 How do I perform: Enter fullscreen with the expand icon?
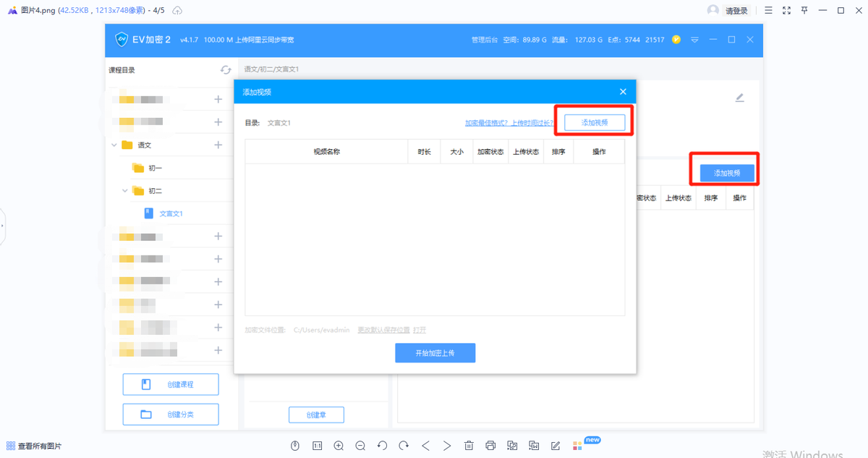coord(786,10)
